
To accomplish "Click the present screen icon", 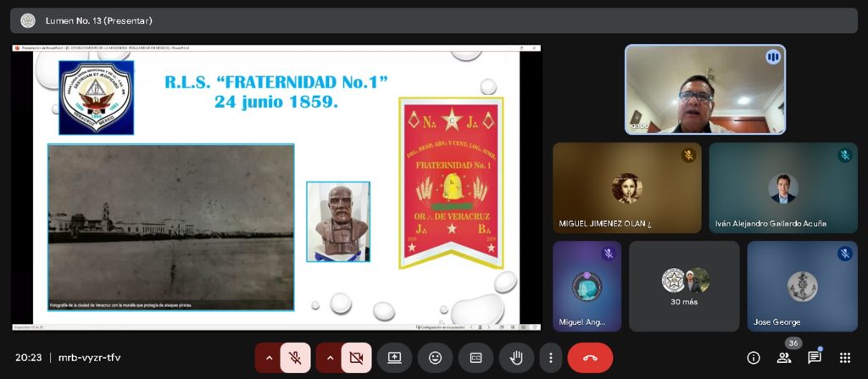I will pos(394,358).
